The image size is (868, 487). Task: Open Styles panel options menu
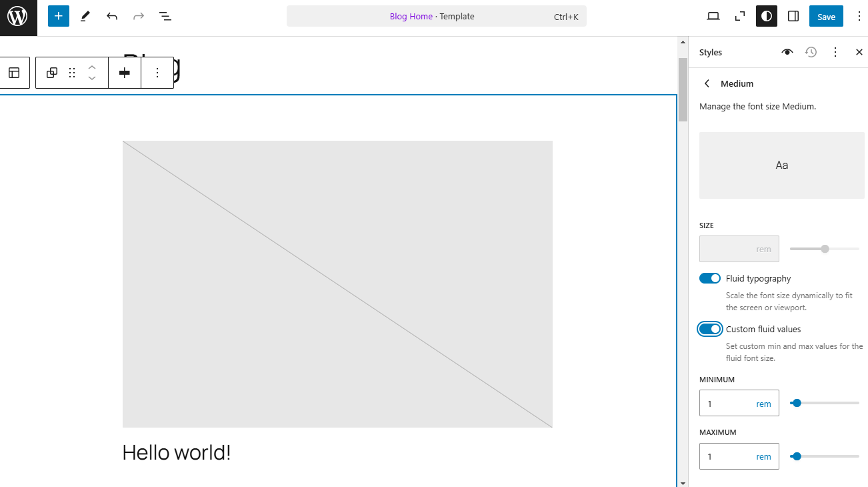835,51
